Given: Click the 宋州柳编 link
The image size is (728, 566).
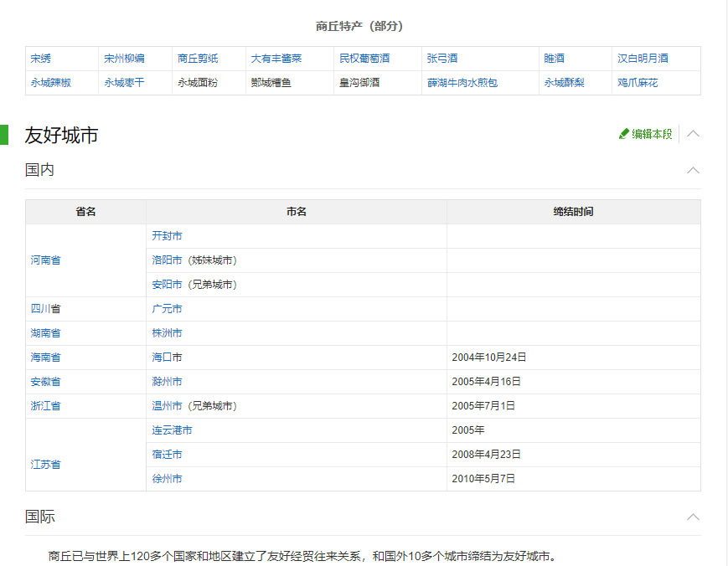Looking at the screenshot, I should click(124, 59).
